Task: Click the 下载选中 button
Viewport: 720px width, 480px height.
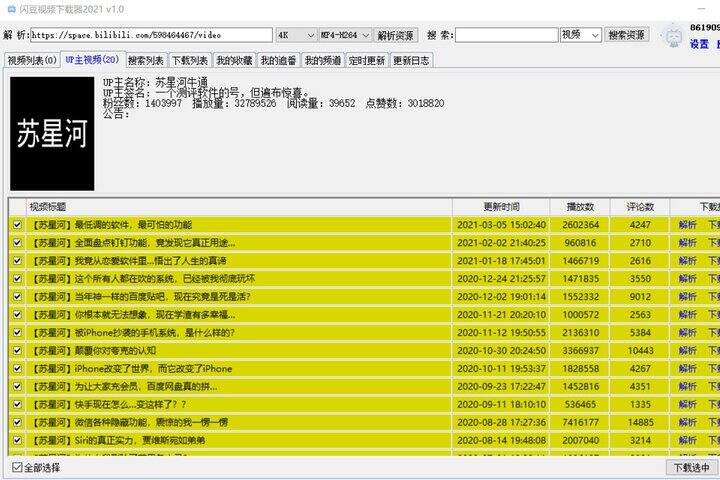Action: (x=691, y=468)
